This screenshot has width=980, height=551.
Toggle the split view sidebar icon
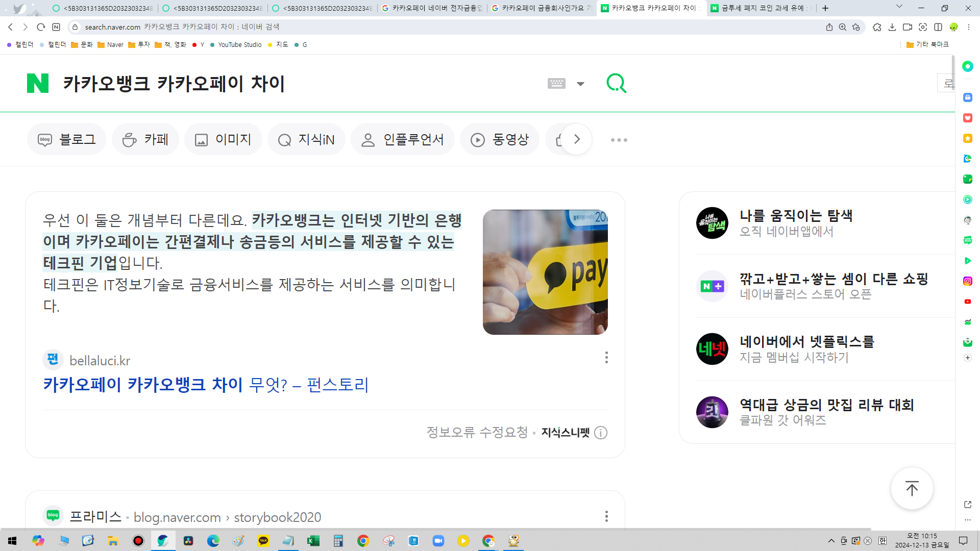pos(938,27)
